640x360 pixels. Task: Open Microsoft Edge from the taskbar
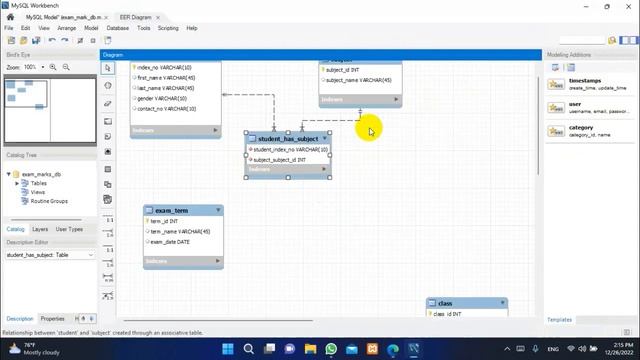click(x=393, y=349)
